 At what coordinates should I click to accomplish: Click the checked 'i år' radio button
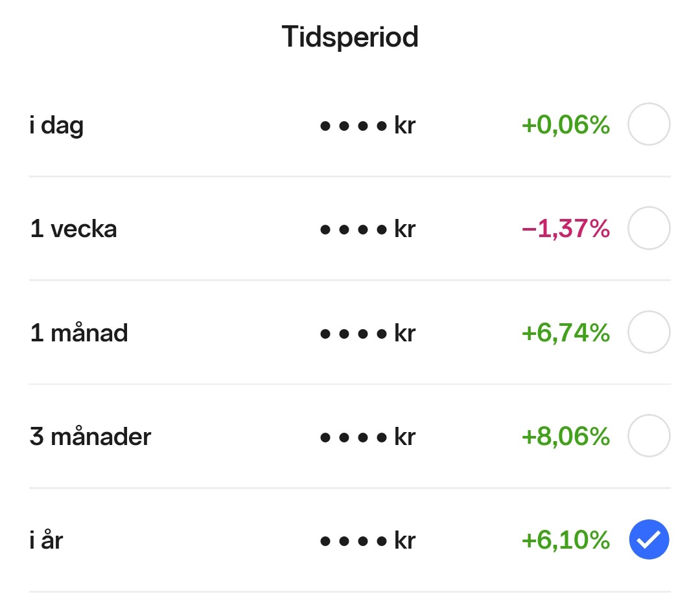point(649,540)
